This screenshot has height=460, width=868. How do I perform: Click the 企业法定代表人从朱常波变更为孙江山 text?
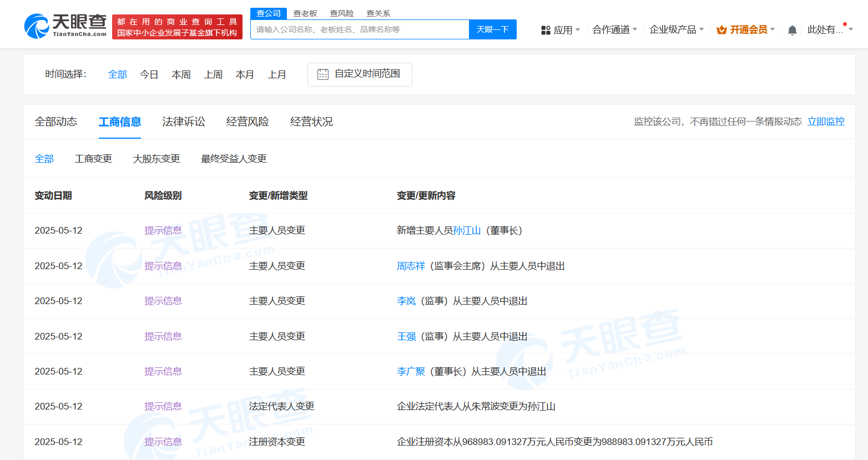(x=476, y=406)
